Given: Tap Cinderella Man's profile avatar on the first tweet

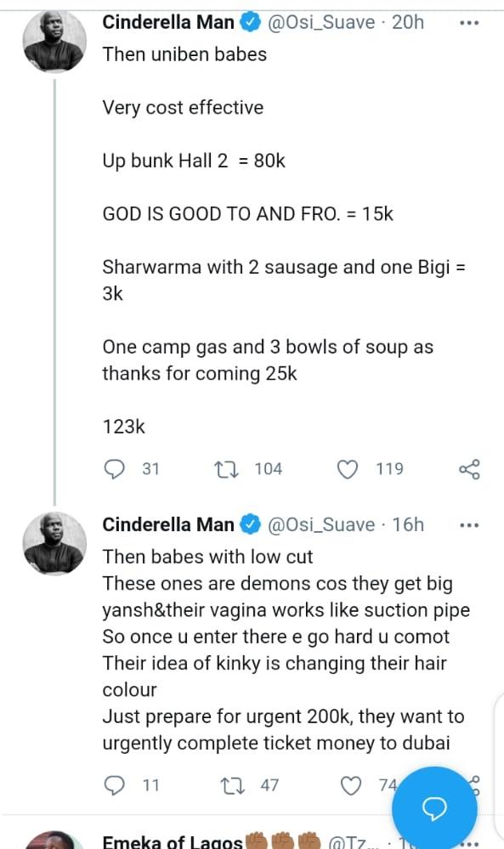Looking at the screenshot, I should (54, 40).
